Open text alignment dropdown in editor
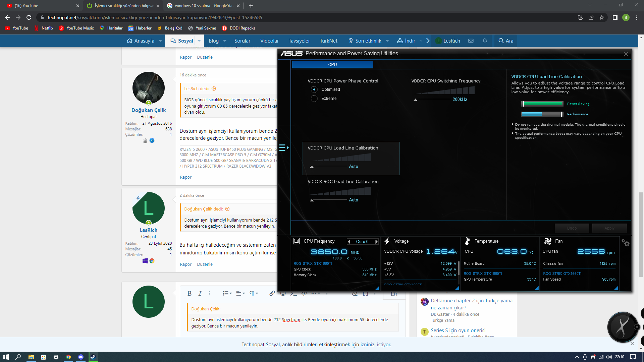The height and width of the screenshot is (362, 644). [240, 293]
